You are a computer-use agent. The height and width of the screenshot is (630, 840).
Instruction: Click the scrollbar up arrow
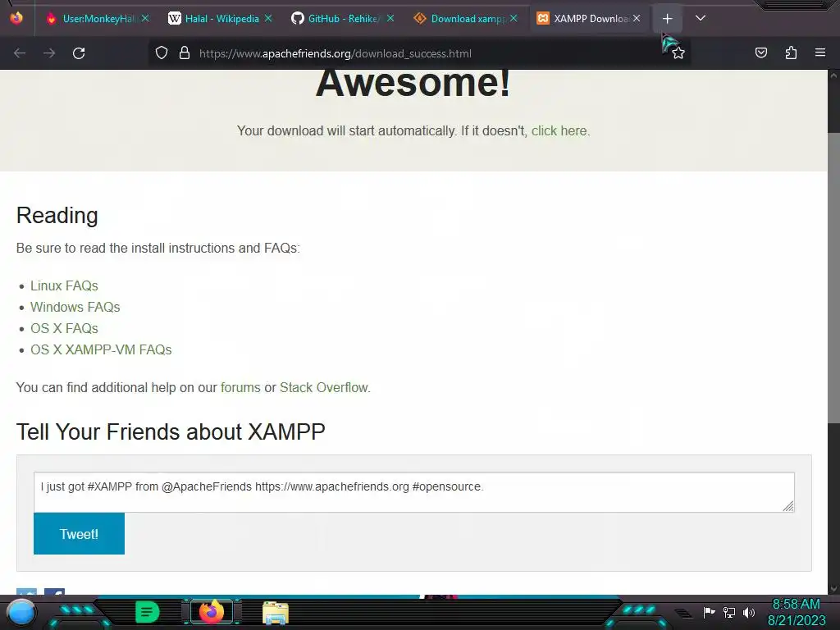[x=833, y=75]
